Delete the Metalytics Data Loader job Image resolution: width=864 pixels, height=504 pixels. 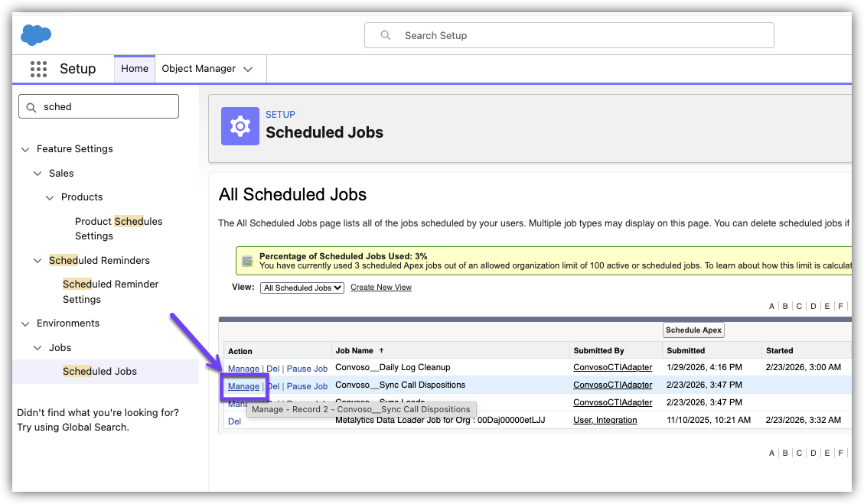pos(234,421)
